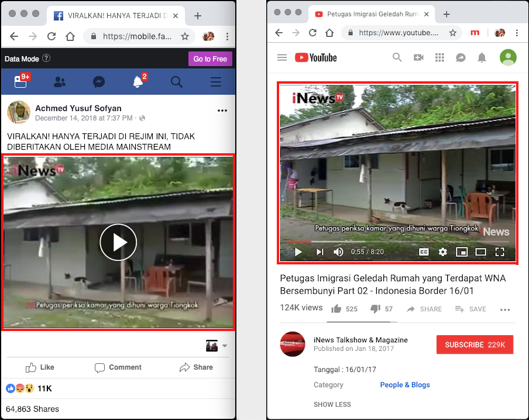Screen dimensions: 529x420
Task: Toggle closed captions on YouTube video
Action: coord(424,252)
